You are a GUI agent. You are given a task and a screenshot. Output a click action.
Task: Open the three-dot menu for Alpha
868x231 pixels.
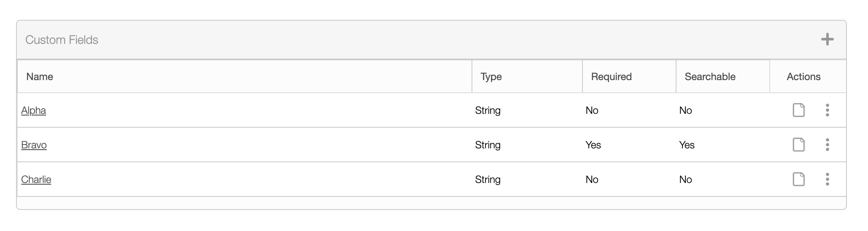827,110
